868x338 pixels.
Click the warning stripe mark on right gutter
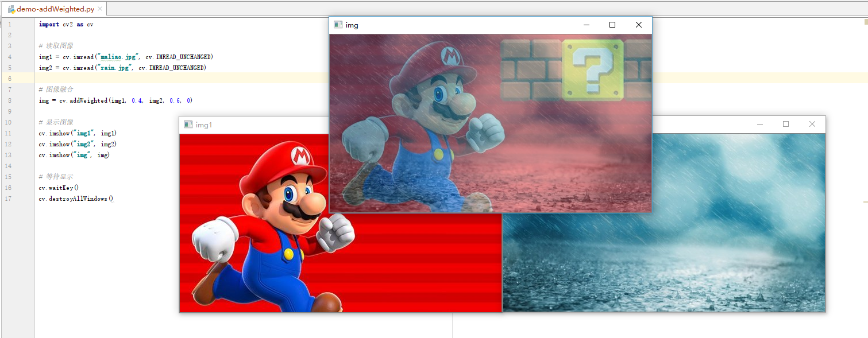click(865, 202)
